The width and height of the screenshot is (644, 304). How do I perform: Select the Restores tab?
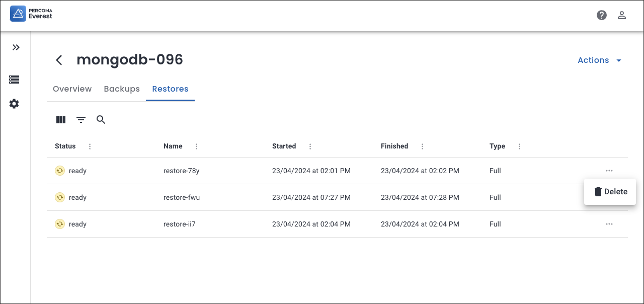pos(170,89)
